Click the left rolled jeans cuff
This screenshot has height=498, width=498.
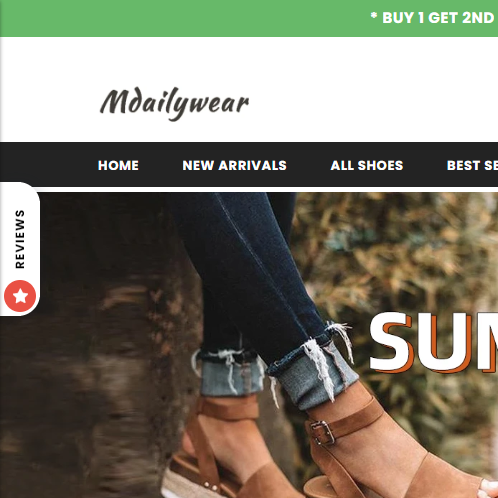[x=230, y=372]
